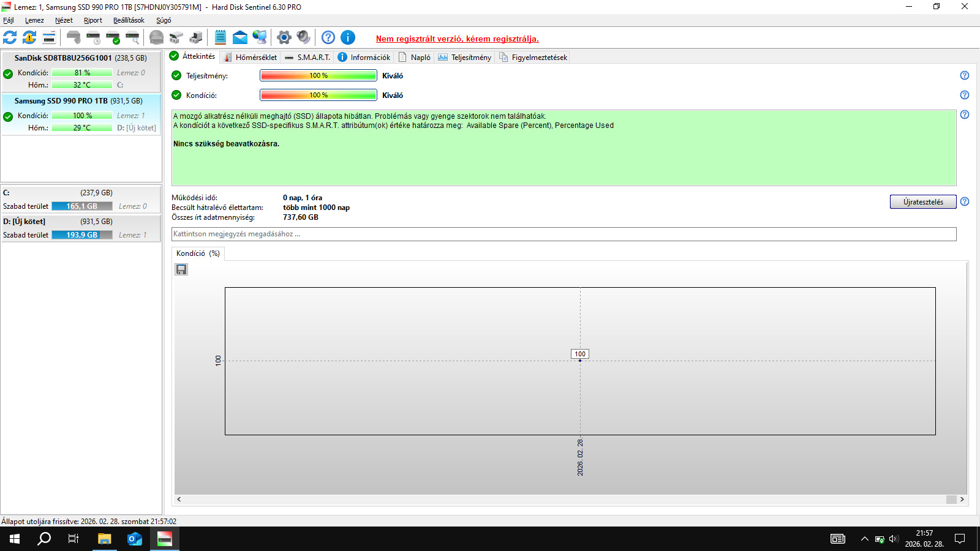
Task: Open the Fájl menu
Action: [9, 20]
